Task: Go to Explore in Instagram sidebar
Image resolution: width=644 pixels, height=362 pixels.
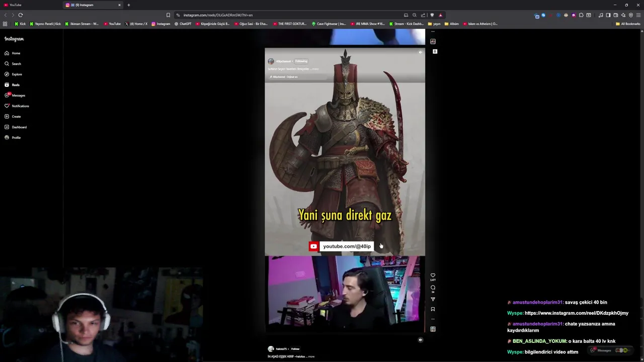Action: [x=13, y=74]
